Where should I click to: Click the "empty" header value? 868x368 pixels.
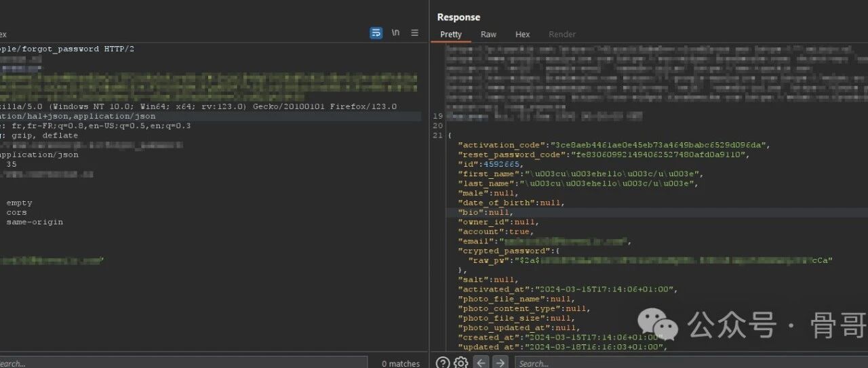click(20, 203)
